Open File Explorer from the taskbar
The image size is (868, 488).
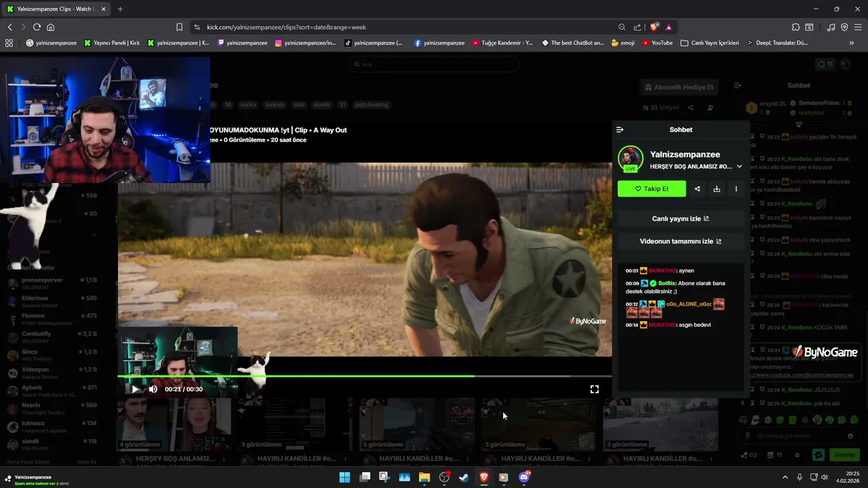pos(425,477)
